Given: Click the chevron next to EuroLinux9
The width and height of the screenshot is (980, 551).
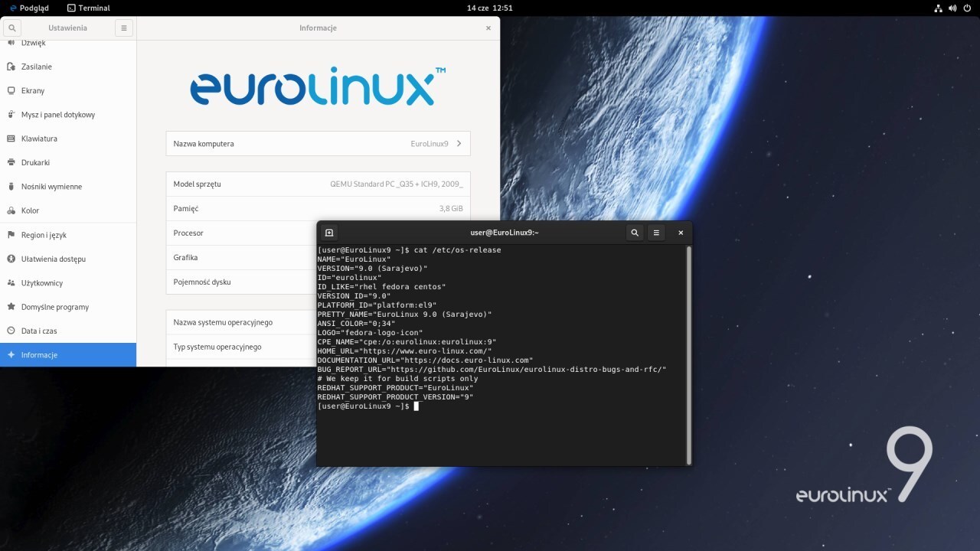Looking at the screenshot, I should [459, 144].
